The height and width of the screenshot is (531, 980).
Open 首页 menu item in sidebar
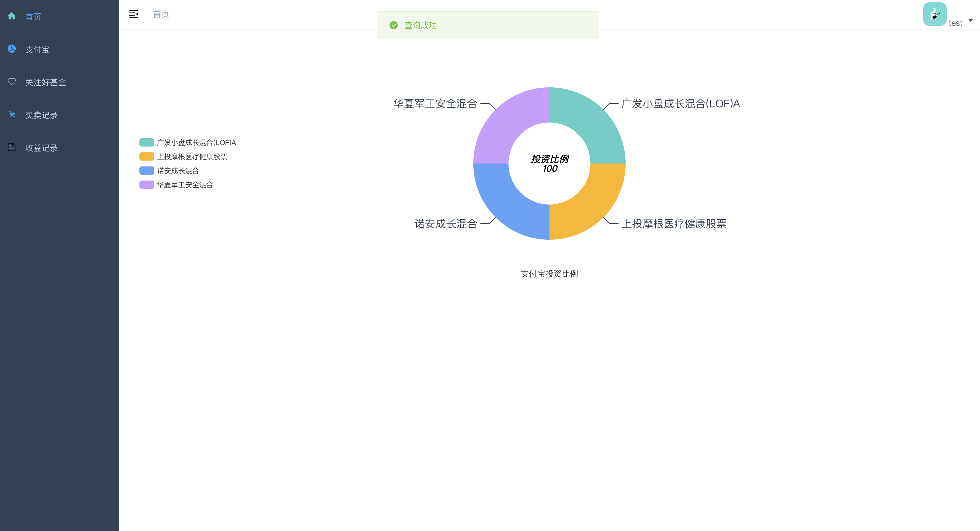click(59, 16)
